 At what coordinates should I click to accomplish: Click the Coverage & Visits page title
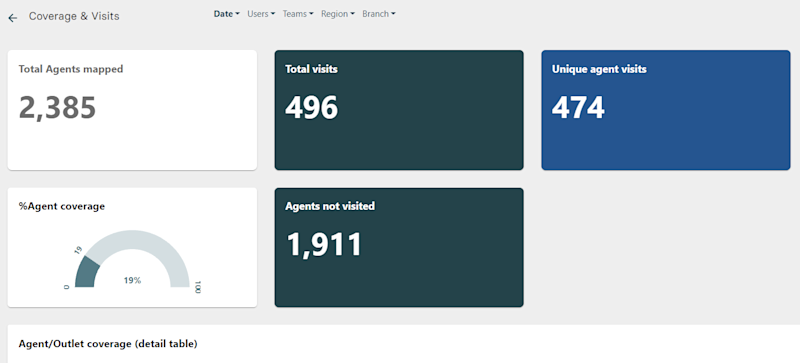[x=74, y=16]
